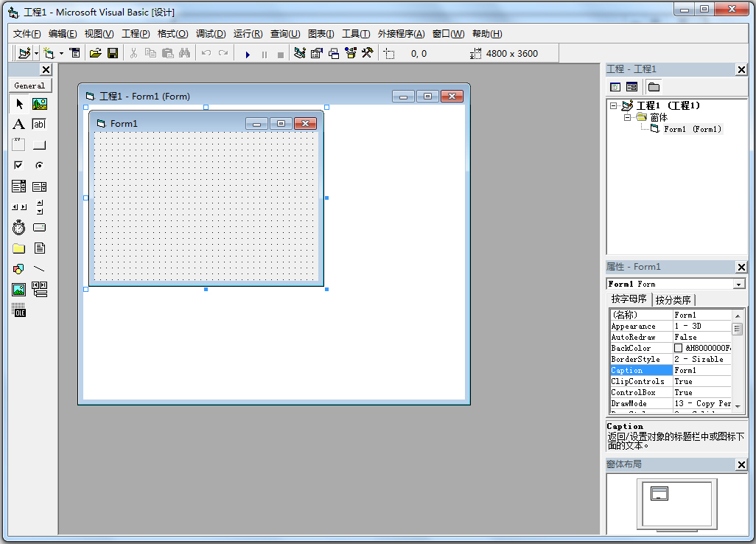The image size is (756, 544).
Task: Click the BackColor color swatch in Properties
Action: (x=676, y=347)
